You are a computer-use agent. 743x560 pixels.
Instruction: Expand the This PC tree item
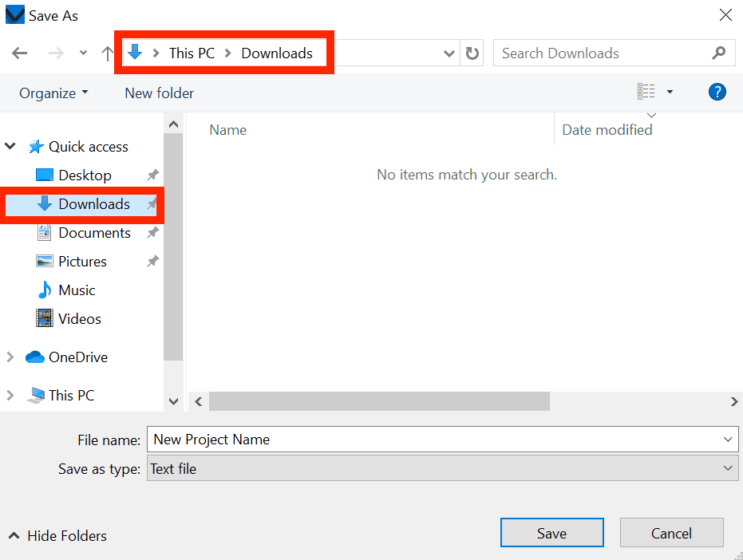pos(10,395)
